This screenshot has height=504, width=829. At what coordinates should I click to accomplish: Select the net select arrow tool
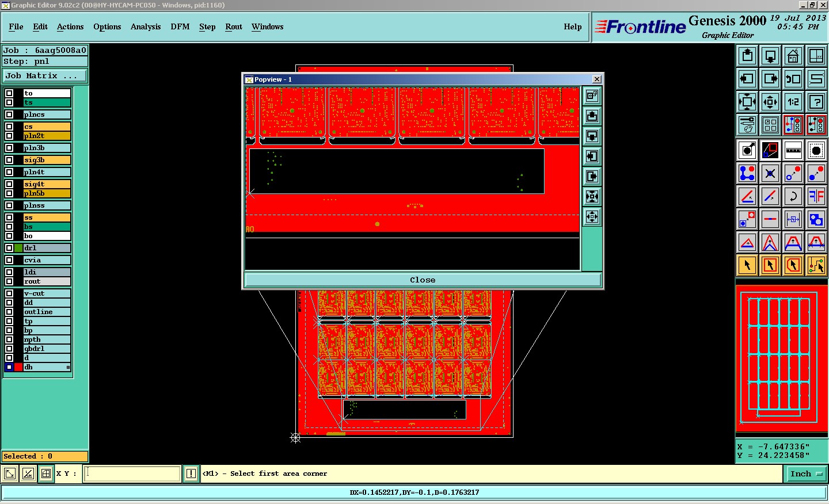(x=816, y=265)
